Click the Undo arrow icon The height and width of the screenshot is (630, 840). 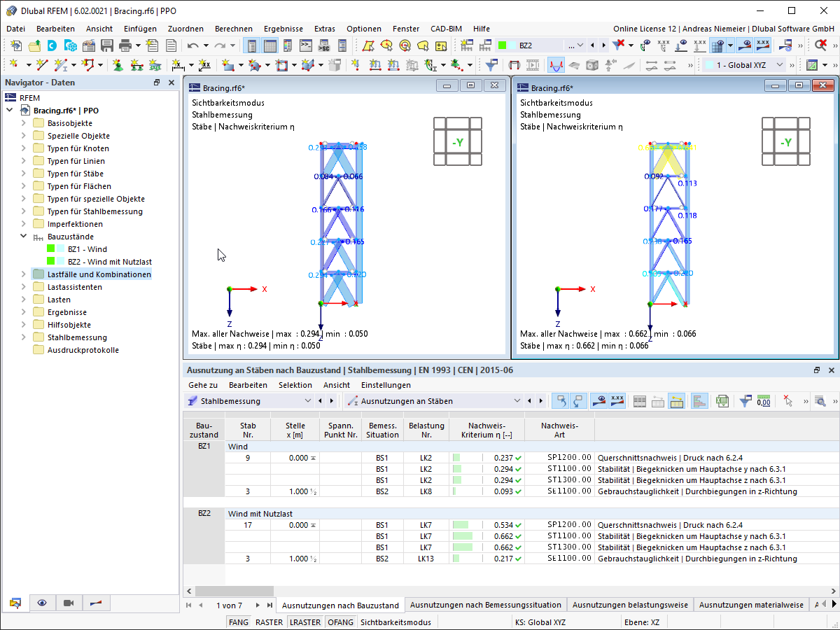[193, 45]
